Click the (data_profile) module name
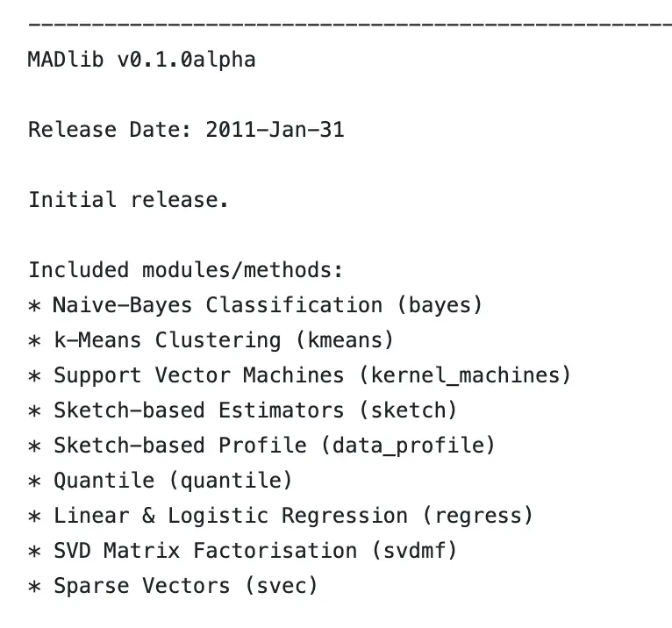 pyautogui.click(x=408, y=446)
